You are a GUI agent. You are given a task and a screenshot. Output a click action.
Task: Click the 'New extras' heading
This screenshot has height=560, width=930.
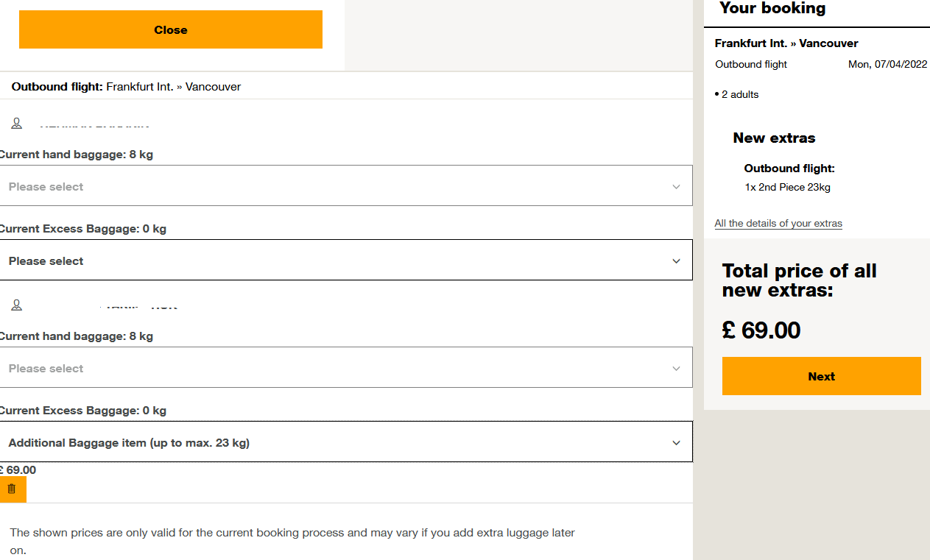tap(774, 138)
